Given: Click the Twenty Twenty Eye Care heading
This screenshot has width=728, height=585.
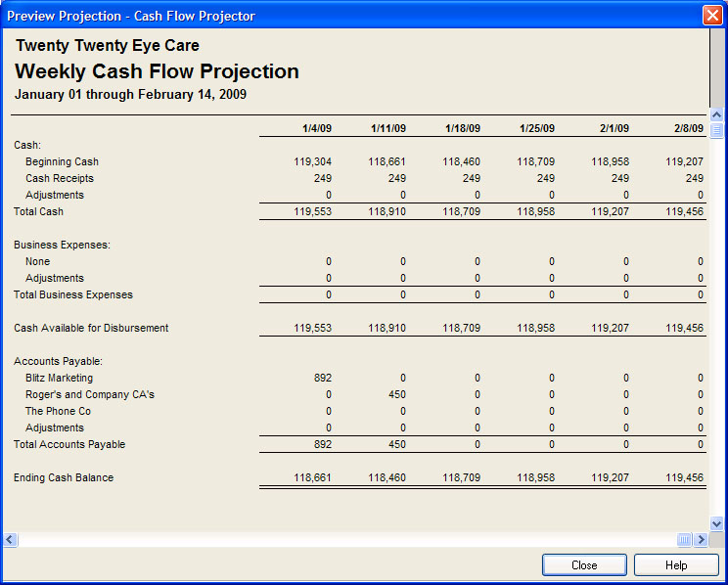Looking at the screenshot, I should click(x=107, y=46).
